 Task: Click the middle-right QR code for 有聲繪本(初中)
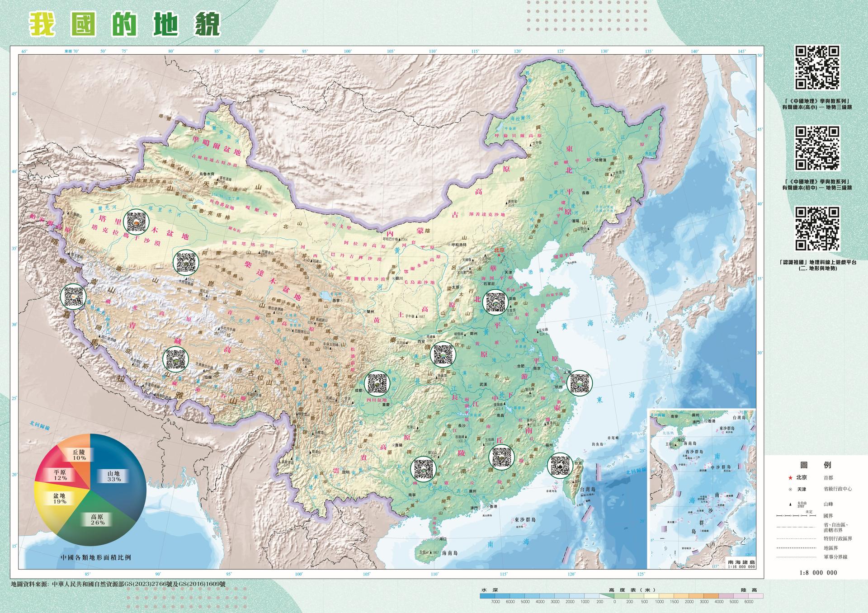pyautogui.click(x=817, y=148)
